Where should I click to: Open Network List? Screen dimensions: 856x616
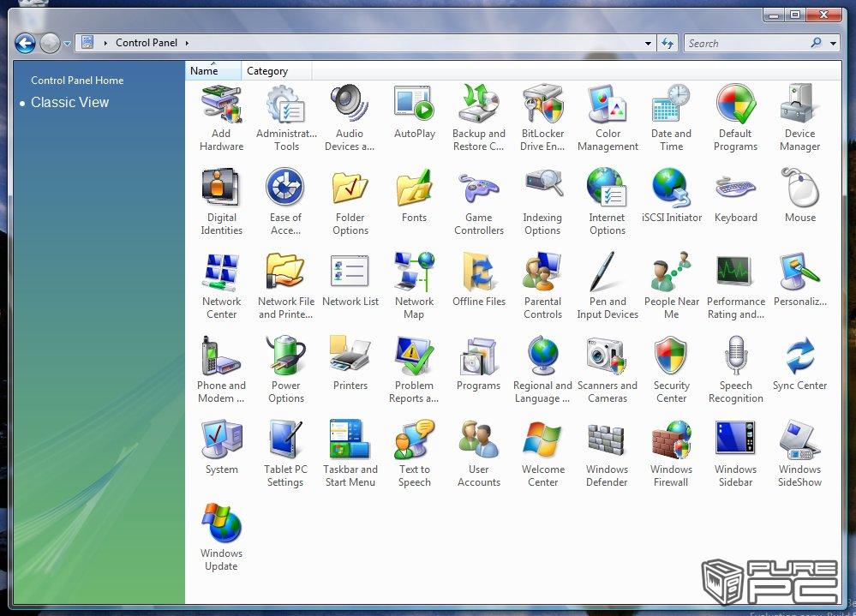[350, 280]
